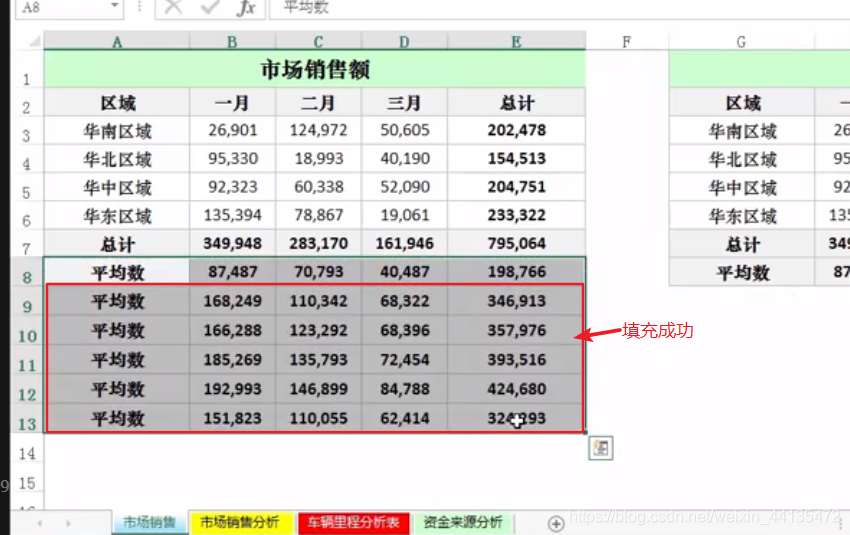Open the Insert Function fx icon
850x535 pixels.
coord(246,7)
